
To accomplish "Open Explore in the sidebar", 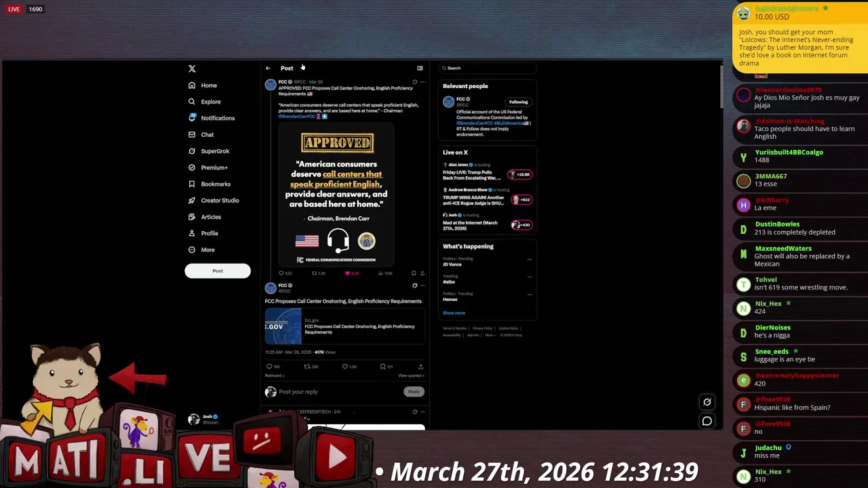I will coord(204,102).
